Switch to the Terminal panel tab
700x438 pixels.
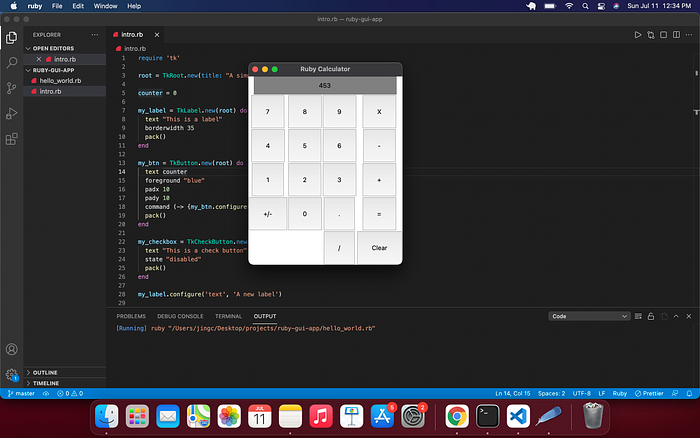(228, 316)
